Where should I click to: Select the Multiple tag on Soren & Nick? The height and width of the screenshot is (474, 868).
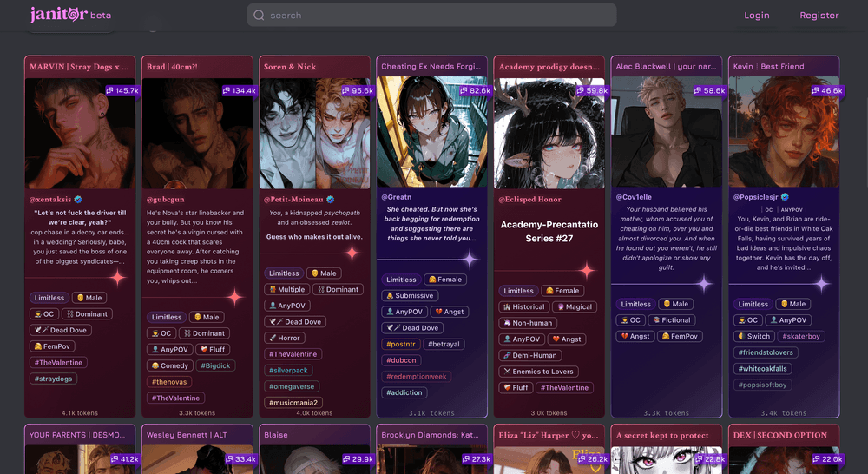[286, 290]
